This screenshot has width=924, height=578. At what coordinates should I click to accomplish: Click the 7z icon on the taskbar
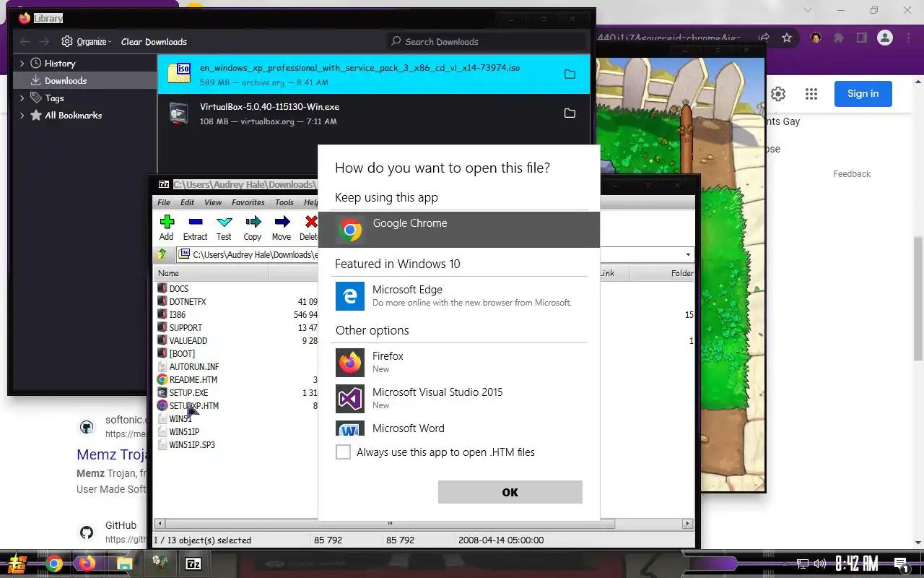(x=193, y=564)
